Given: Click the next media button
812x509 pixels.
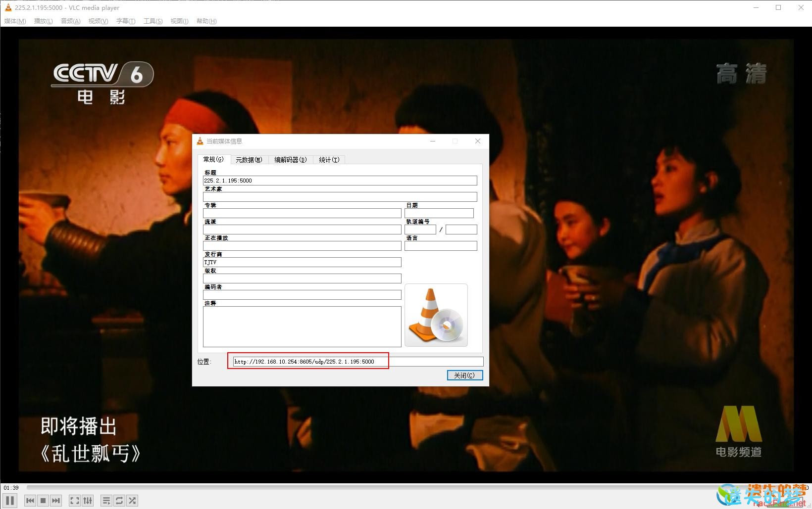Looking at the screenshot, I should 56,501.
